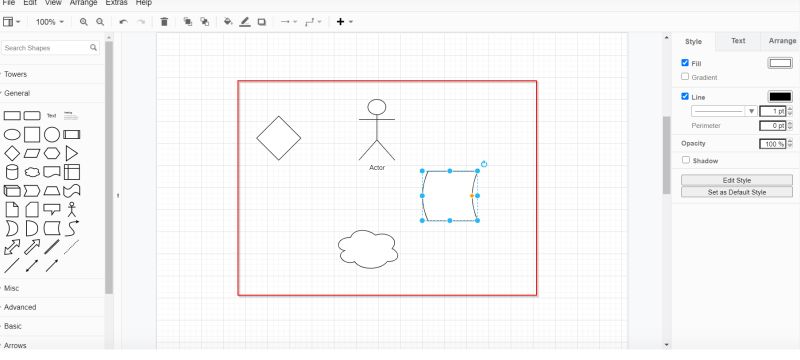Open the Edit menu
The height and width of the screenshot is (360, 800).
click(x=30, y=3)
